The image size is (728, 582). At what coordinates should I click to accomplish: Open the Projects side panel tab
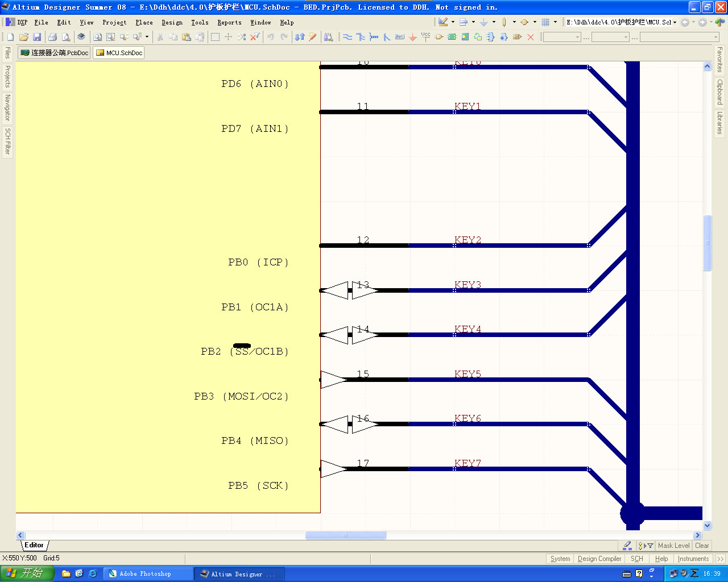click(7, 76)
